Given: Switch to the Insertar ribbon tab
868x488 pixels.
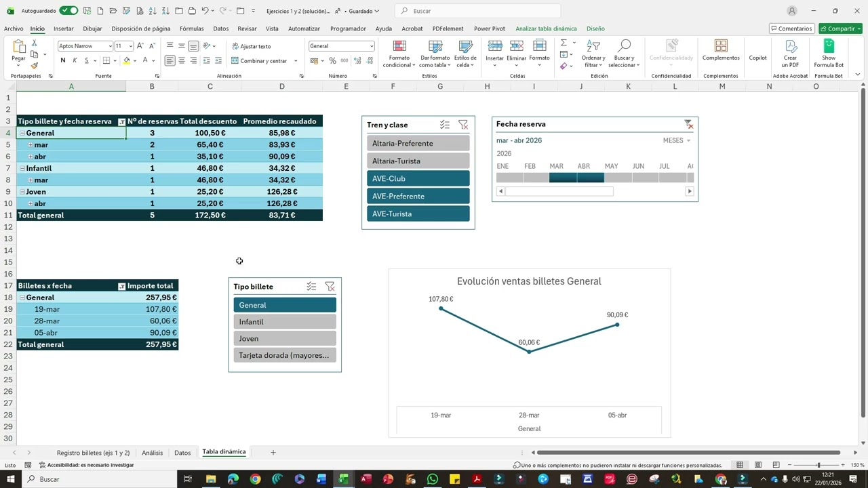Looking at the screenshot, I should click(64, 28).
